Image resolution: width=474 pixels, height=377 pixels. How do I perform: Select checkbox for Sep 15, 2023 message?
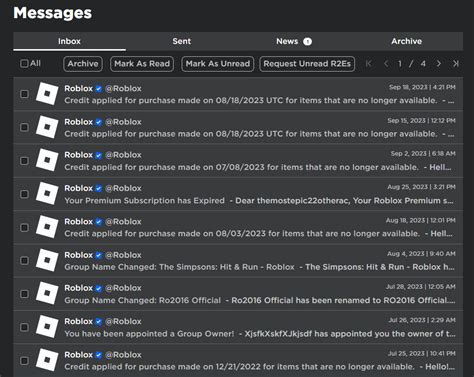pos(24,127)
